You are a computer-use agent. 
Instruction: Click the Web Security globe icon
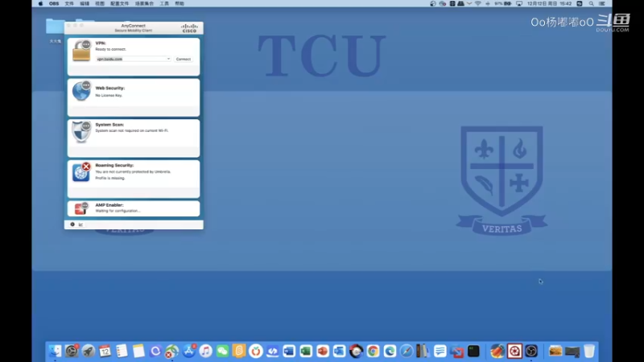click(x=81, y=91)
